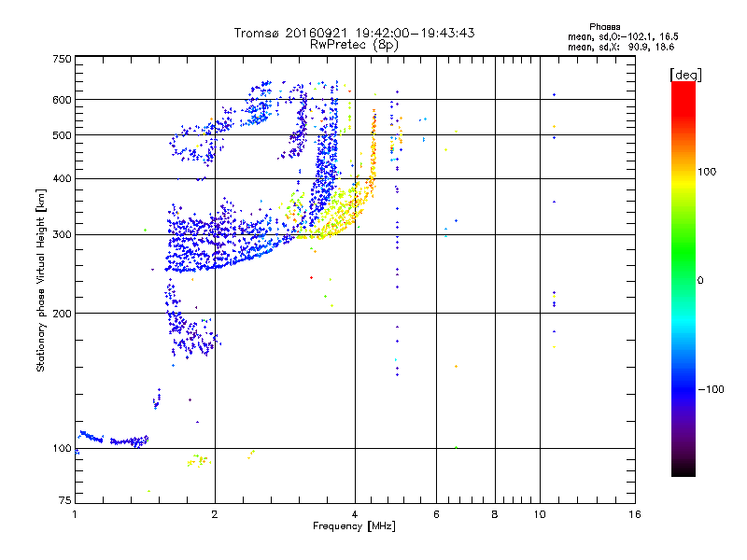Click the x-axis '2' tick label
This screenshot has height=560, width=747.
pos(215,514)
